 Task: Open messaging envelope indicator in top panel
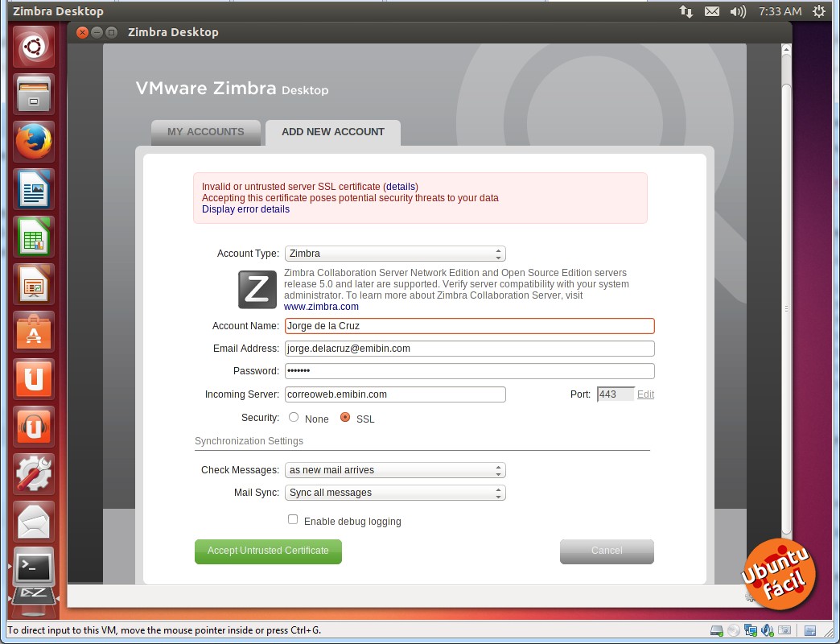click(x=712, y=11)
